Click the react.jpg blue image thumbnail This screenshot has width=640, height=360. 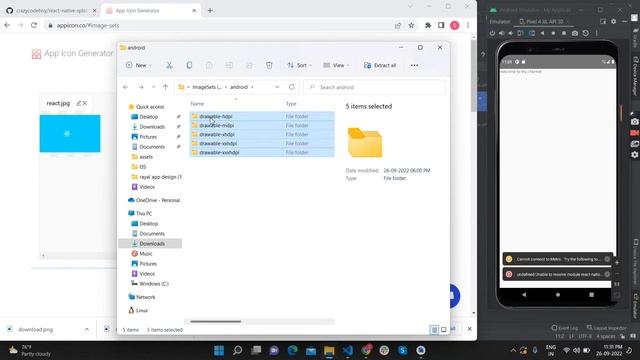click(x=70, y=133)
